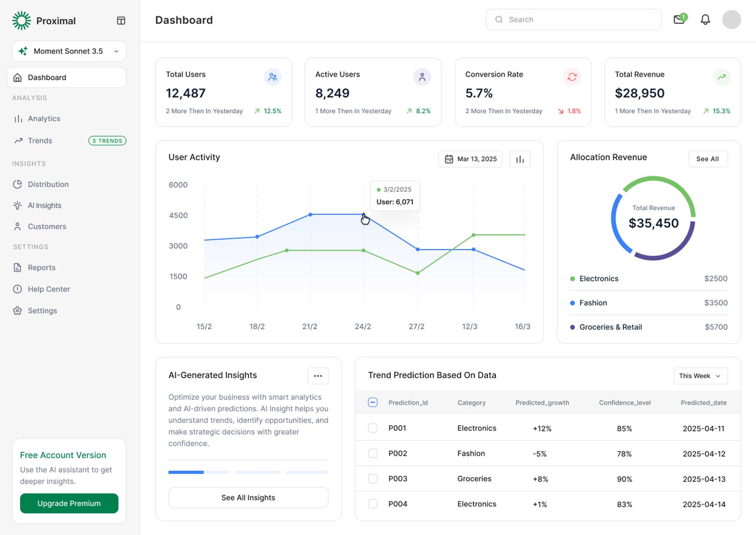Toggle the select-all checkbox in table header
The width and height of the screenshot is (756, 535).
point(372,403)
